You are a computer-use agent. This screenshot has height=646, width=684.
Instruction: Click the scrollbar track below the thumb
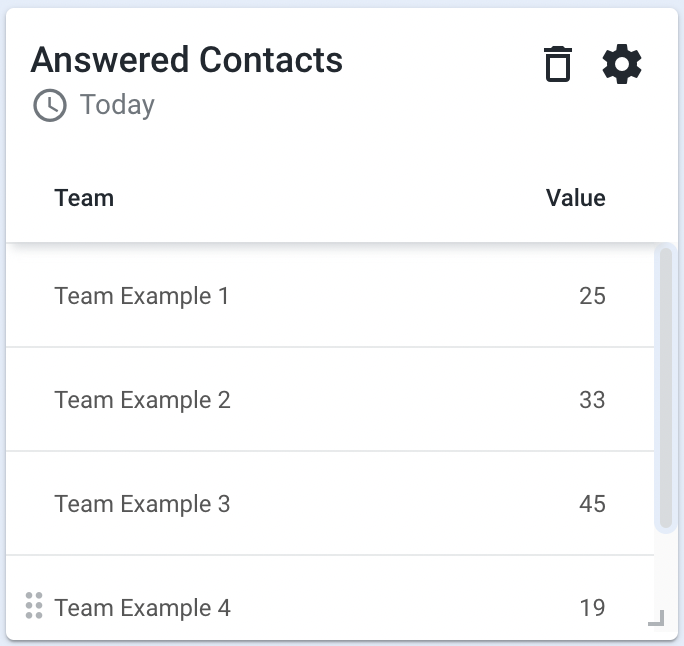(666, 569)
